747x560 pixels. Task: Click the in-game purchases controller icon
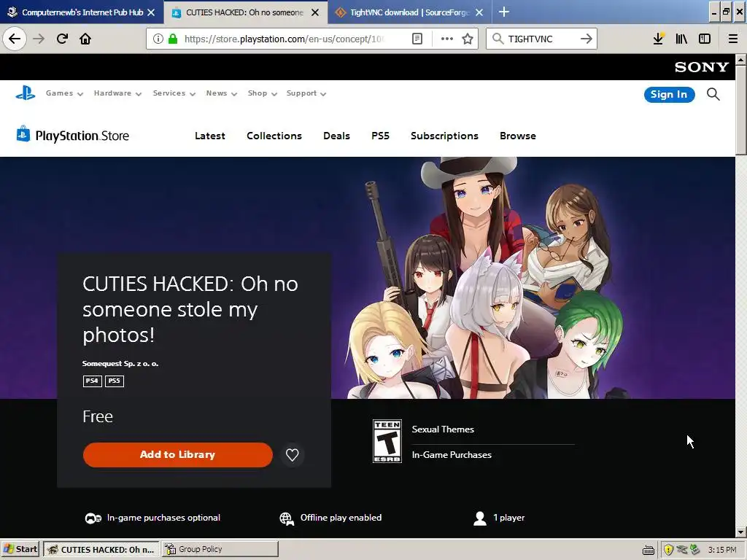coord(93,518)
